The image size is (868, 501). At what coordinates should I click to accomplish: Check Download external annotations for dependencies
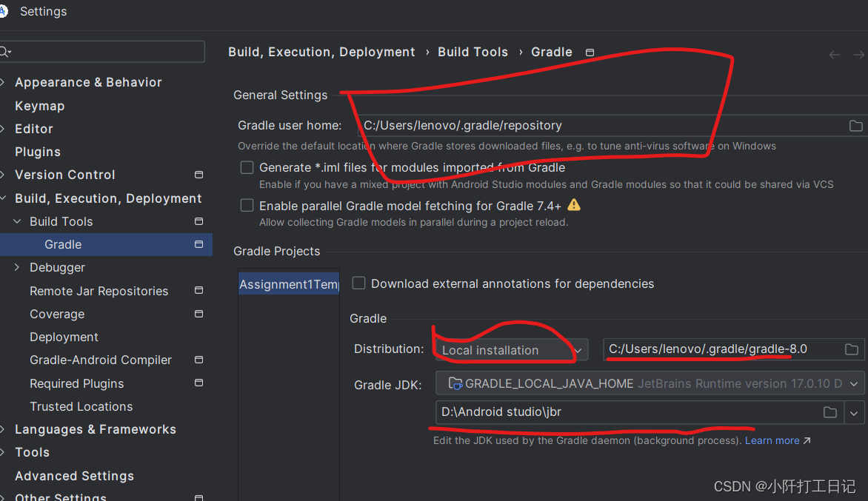point(358,283)
